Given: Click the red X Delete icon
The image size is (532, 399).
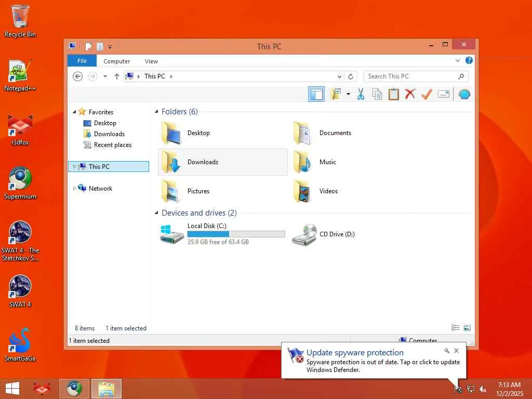Looking at the screenshot, I should tap(410, 94).
